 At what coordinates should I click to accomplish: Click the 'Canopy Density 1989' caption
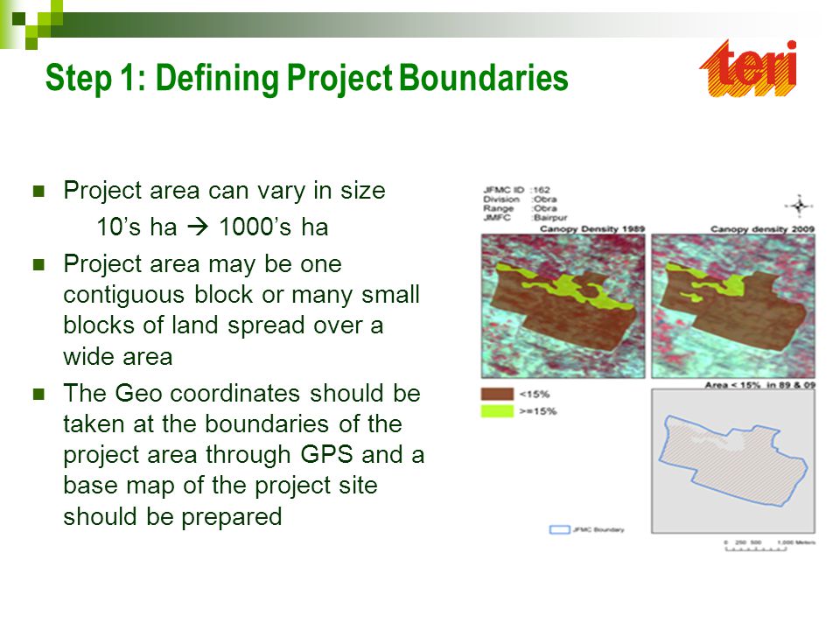tap(592, 228)
